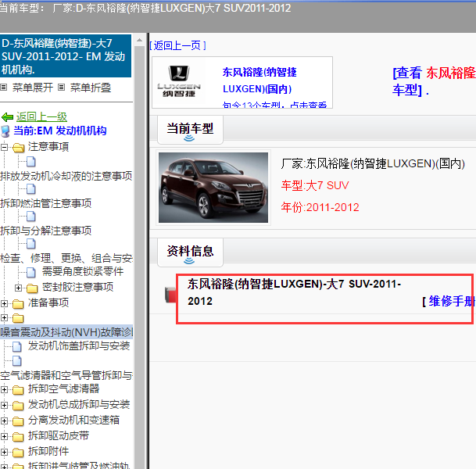Click the 东风裕隆(纳智捷LUXGEN)-大7 SUV-2011-2012 entry
This screenshot has width=476, height=469.
[294, 292]
